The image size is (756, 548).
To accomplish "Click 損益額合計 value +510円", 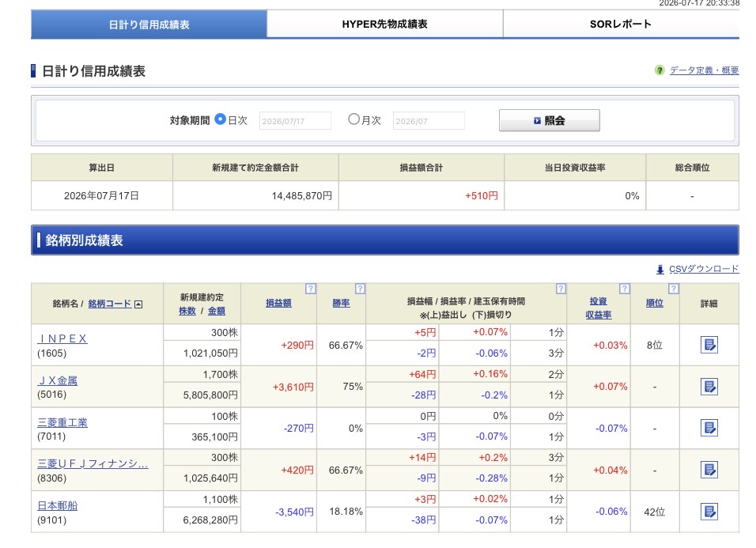I will 481,196.
